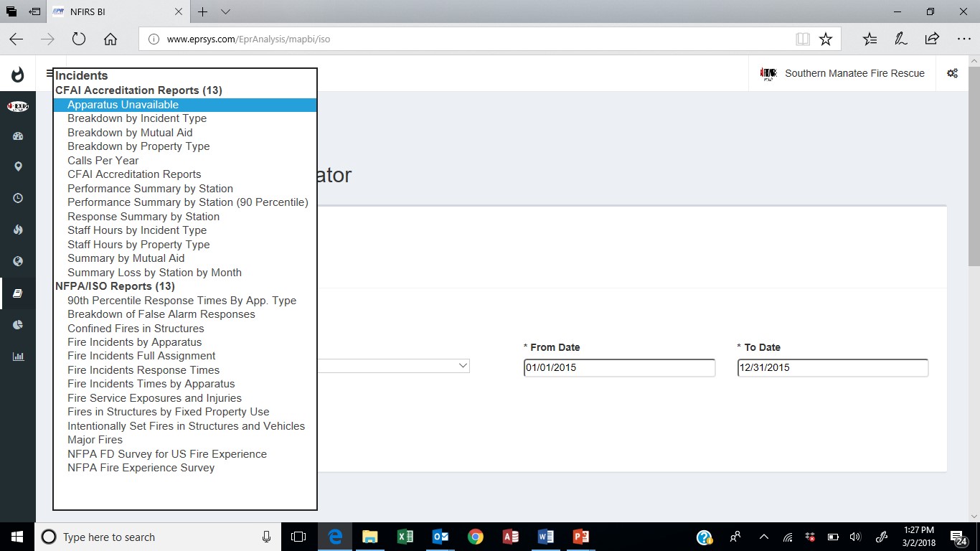The image size is (980, 551).
Task: Click the browser Refresh button
Action: click(x=79, y=39)
